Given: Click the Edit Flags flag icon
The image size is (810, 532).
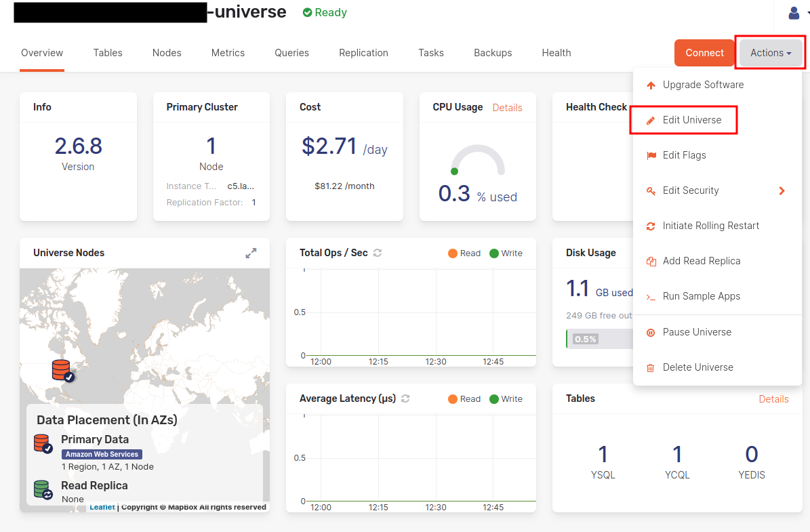Looking at the screenshot, I should (651, 155).
